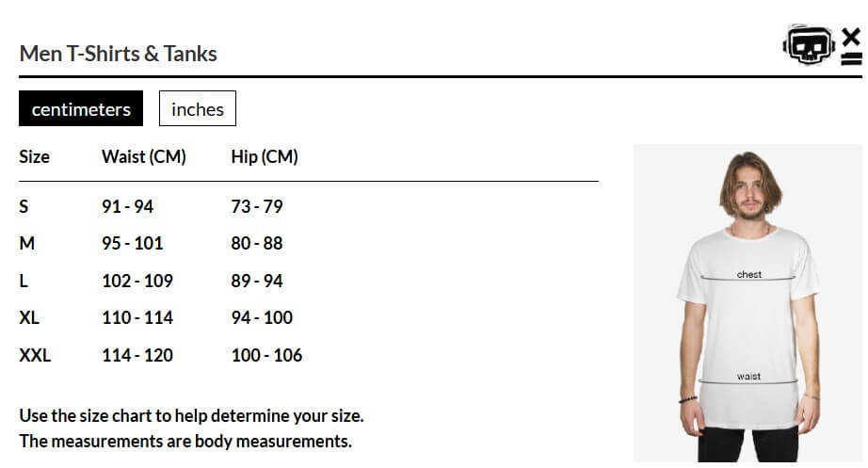Click the Men T-Shirts & Tanks heading
The height and width of the screenshot is (468, 868).
tap(118, 54)
